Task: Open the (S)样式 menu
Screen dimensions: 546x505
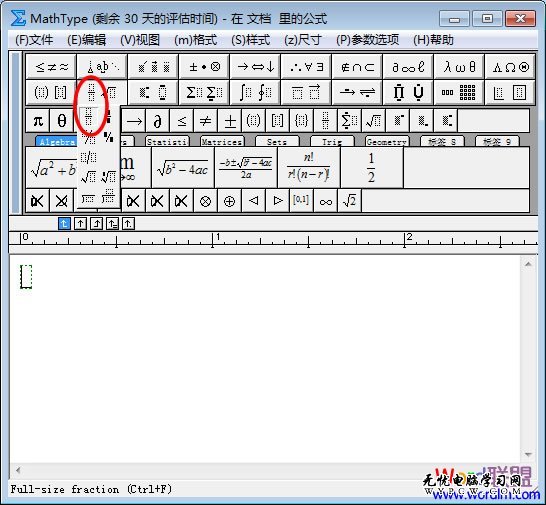Action: (250, 40)
